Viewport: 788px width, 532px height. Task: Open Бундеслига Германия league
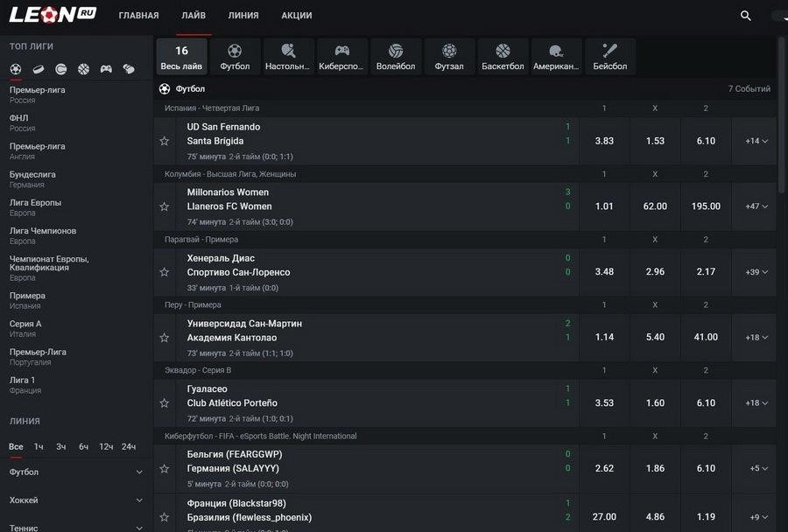pyautogui.click(x=32, y=179)
